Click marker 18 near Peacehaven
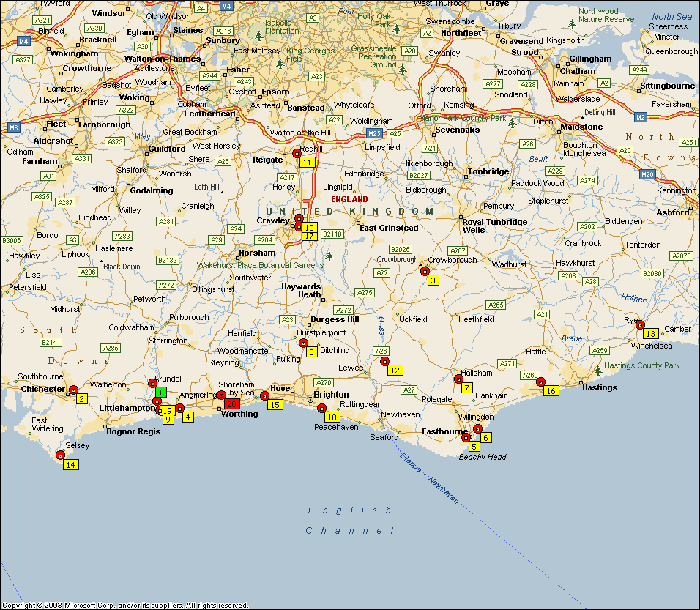Screen dimensions: 700x610 pyautogui.click(x=332, y=417)
